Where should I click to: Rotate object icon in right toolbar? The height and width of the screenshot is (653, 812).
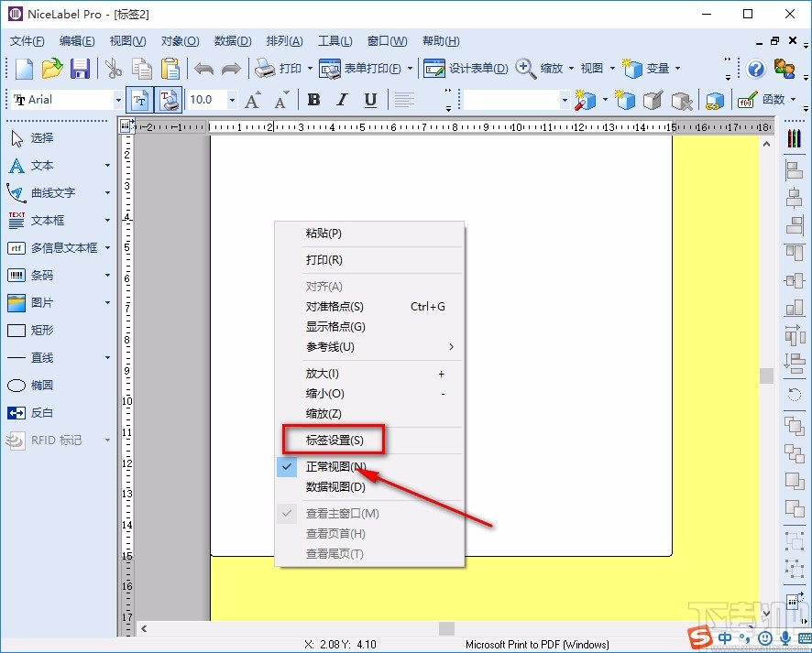794,395
